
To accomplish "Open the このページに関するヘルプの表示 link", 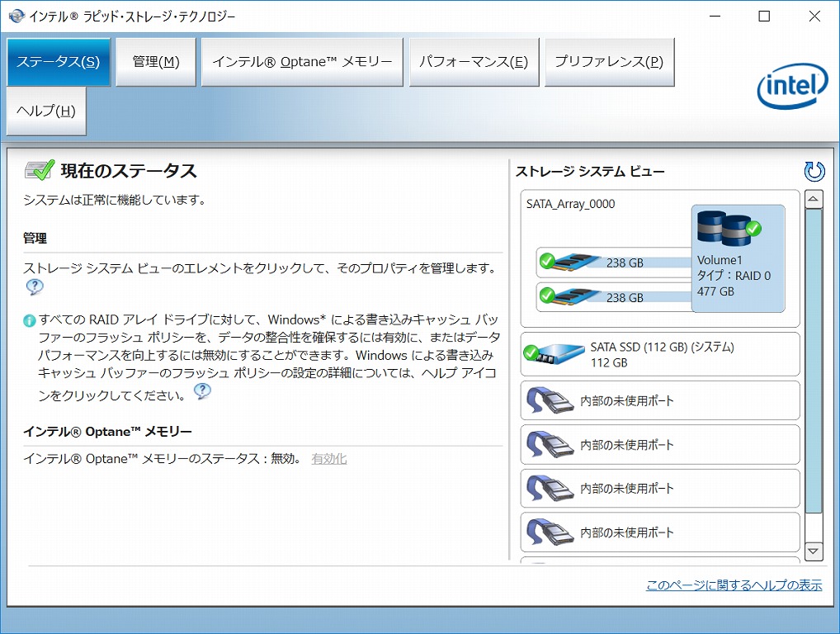I will [x=734, y=585].
